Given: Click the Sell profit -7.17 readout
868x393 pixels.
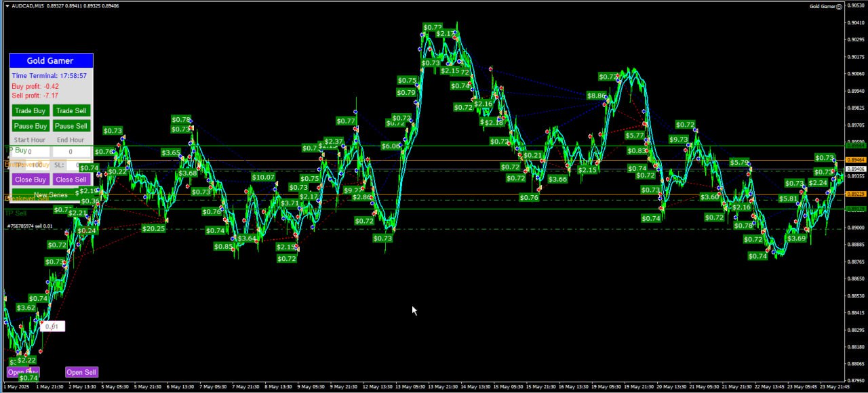Looking at the screenshot, I should point(35,96).
